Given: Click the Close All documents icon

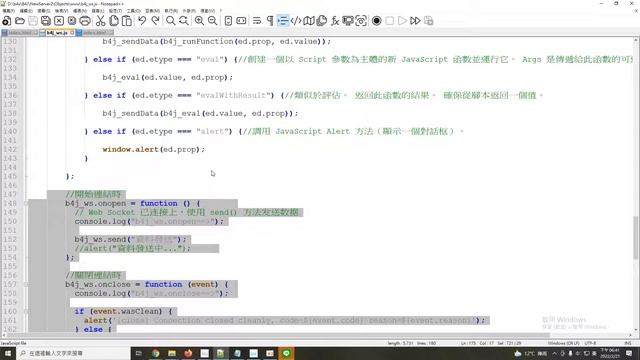Looking at the screenshot, I should 72,21.
